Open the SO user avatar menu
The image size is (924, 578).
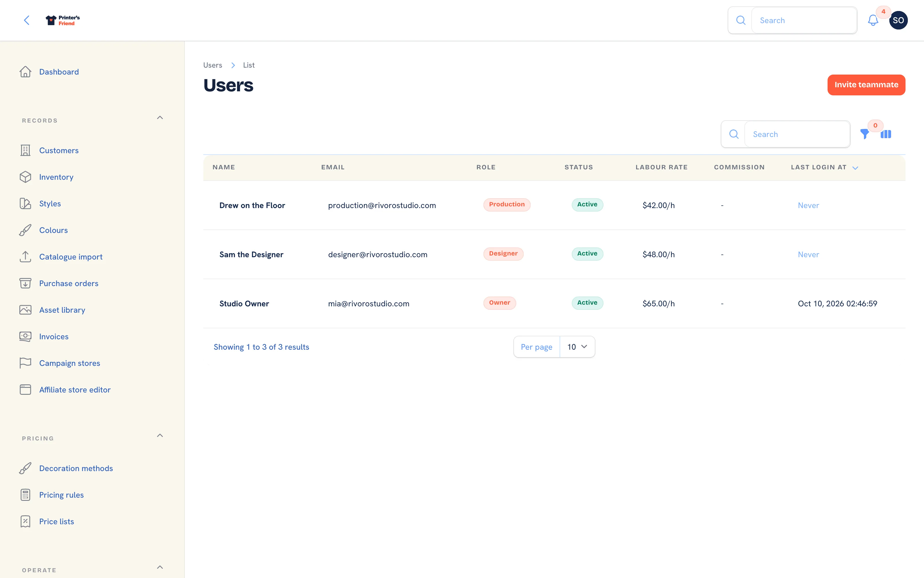[898, 20]
